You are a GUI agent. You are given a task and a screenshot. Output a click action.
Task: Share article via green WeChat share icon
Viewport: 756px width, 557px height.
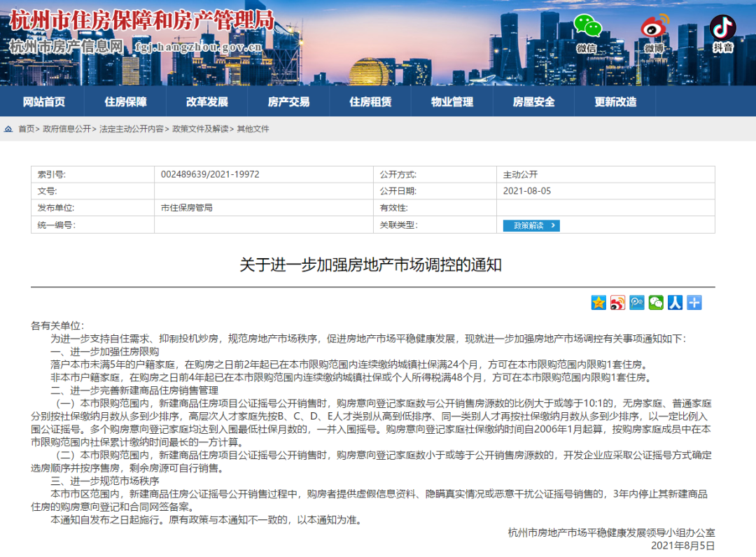[x=656, y=302]
